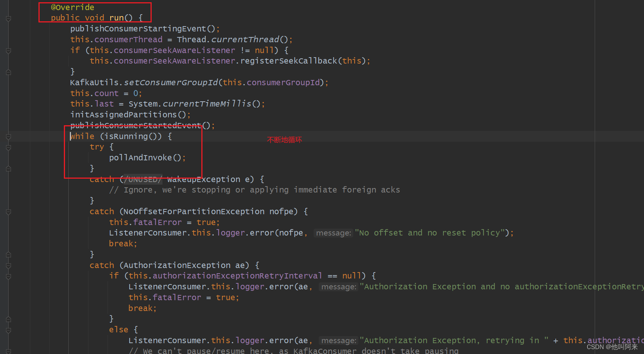Click publishConsumerStartingEvent() call

143,29
